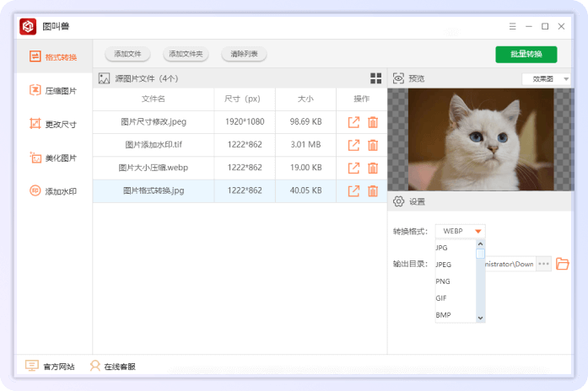Switch to grid thumbnail view icon
This screenshot has height=391, width=588.
[375, 78]
